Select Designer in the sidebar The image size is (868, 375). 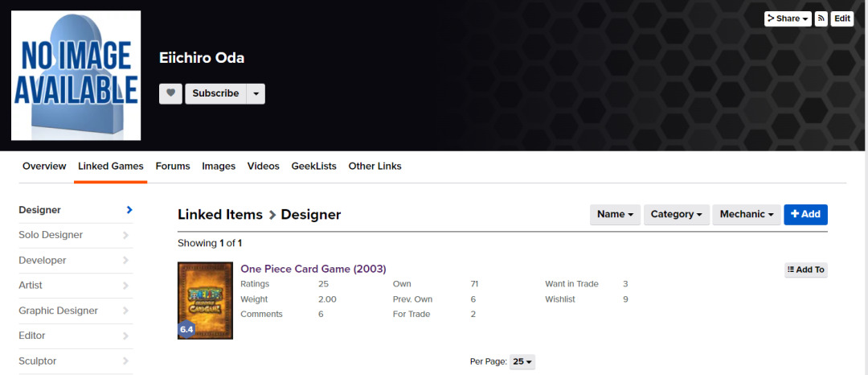pyautogui.click(x=76, y=210)
